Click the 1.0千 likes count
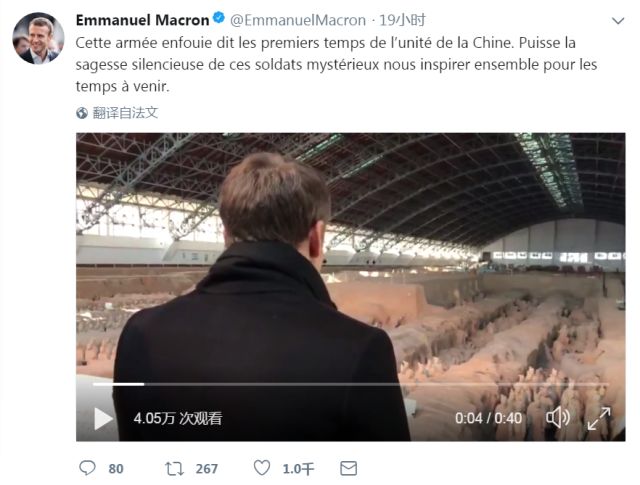The width and height of the screenshot is (640, 485). (x=298, y=469)
